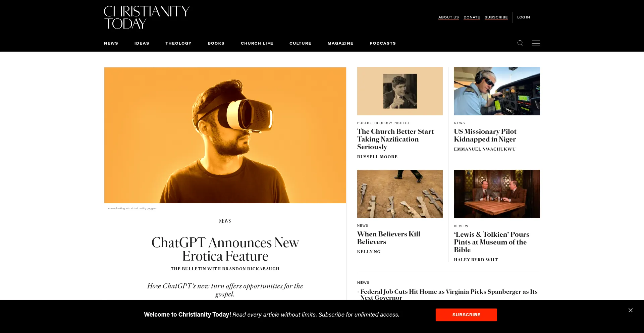Open the hamburger menu icon
This screenshot has height=333, width=644.
pyautogui.click(x=536, y=43)
